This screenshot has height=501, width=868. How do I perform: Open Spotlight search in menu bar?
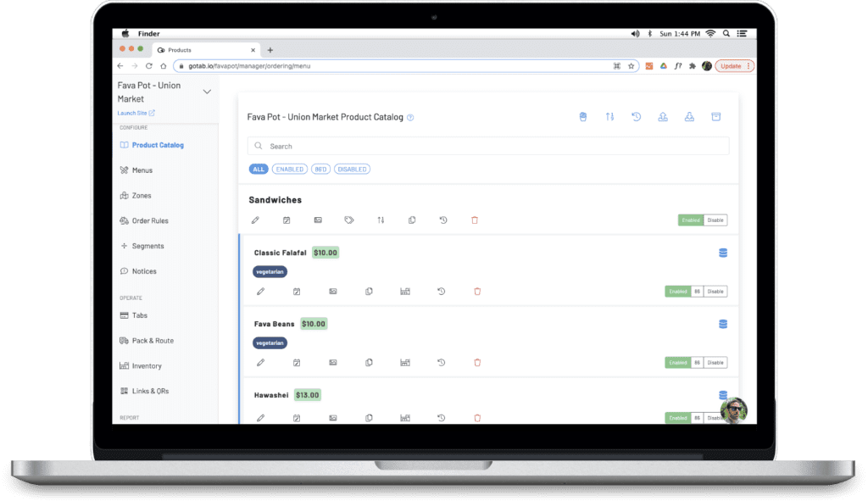(726, 34)
